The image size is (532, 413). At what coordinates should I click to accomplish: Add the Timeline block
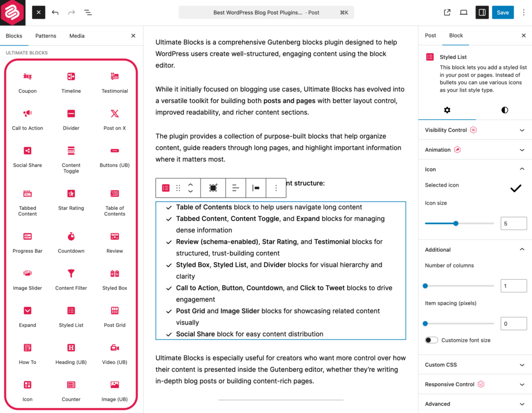tap(71, 82)
